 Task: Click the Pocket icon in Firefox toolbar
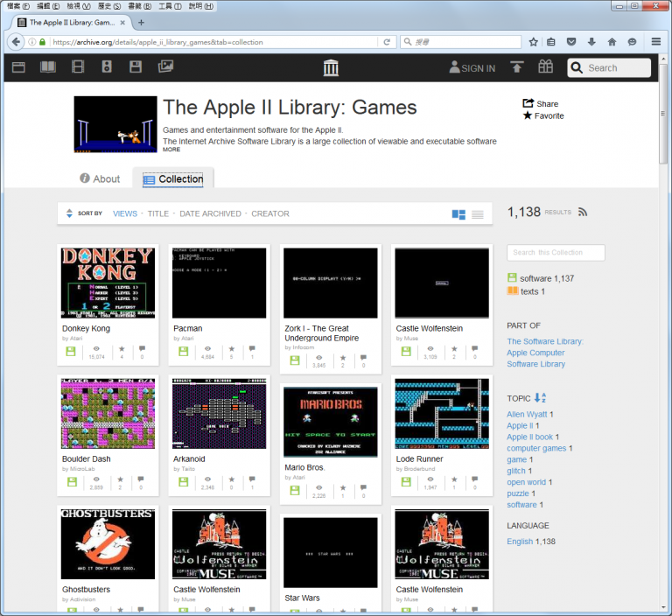571,42
